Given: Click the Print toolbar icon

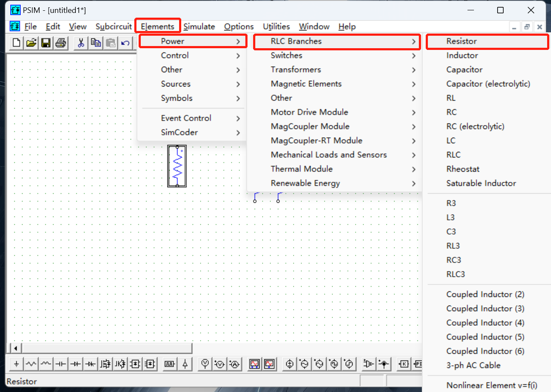Looking at the screenshot, I should tap(60, 43).
